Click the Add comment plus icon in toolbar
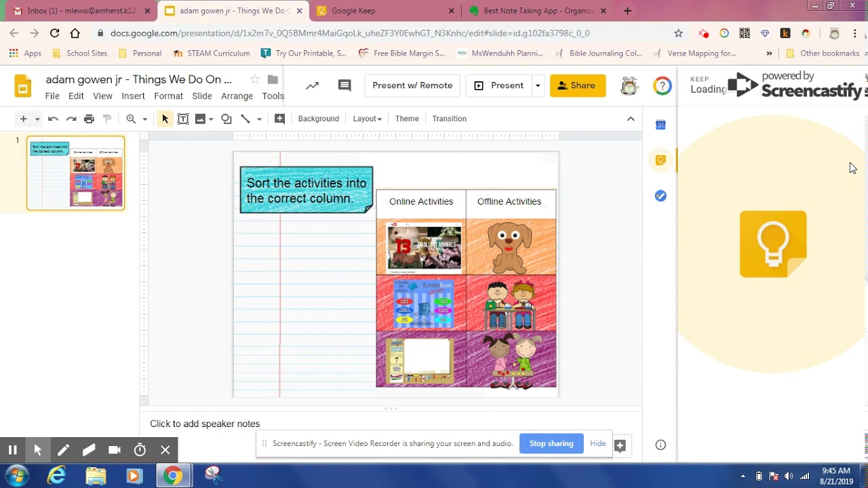The width and height of the screenshot is (868, 488). click(x=279, y=119)
